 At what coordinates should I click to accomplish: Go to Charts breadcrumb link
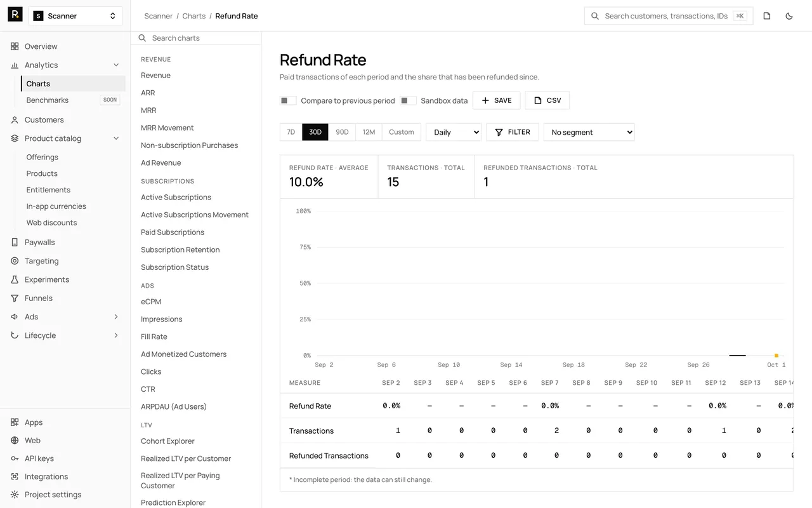coord(194,16)
